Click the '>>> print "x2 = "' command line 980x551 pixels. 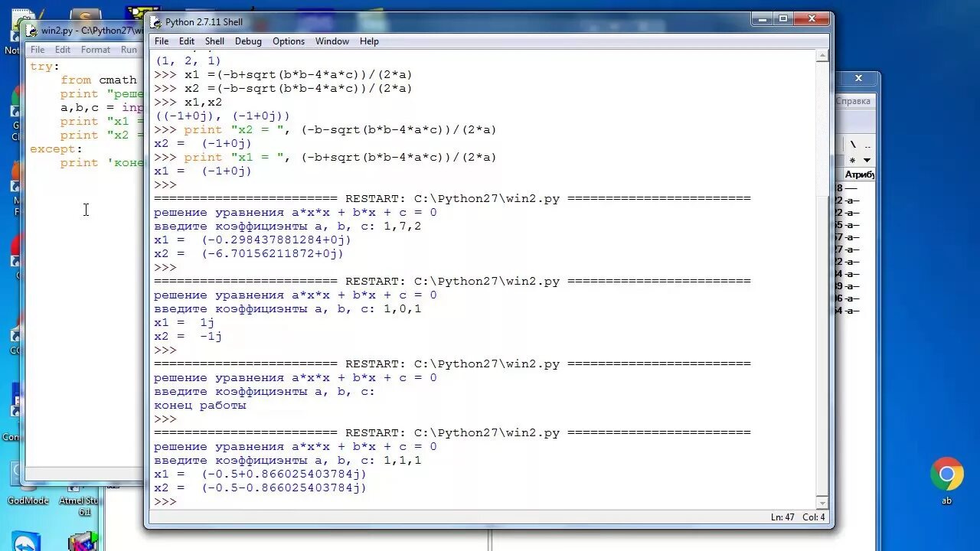click(325, 129)
